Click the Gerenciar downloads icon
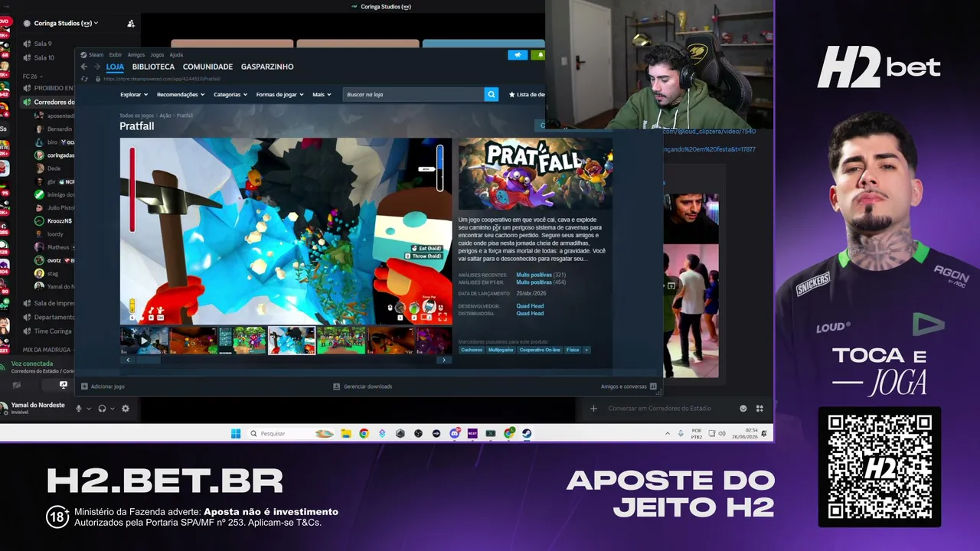The height and width of the screenshot is (551, 980). 336,386
